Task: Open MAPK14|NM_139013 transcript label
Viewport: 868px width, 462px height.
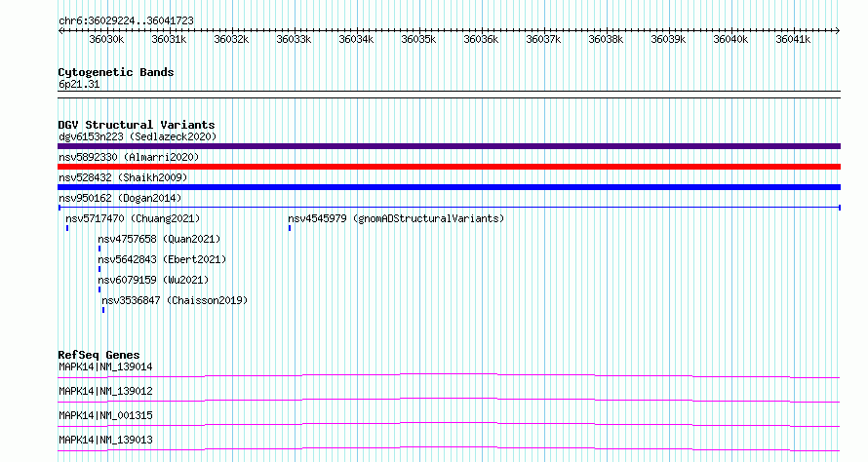Action: point(105,440)
